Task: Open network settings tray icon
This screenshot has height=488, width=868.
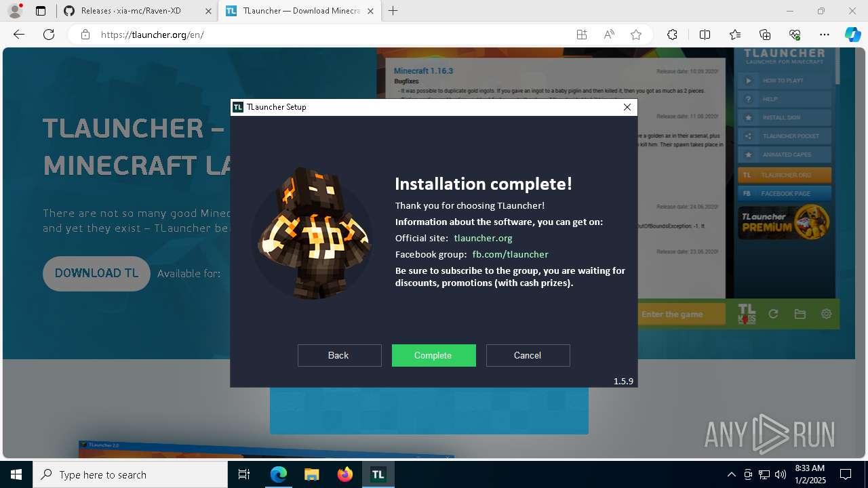Action: (764, 474)
